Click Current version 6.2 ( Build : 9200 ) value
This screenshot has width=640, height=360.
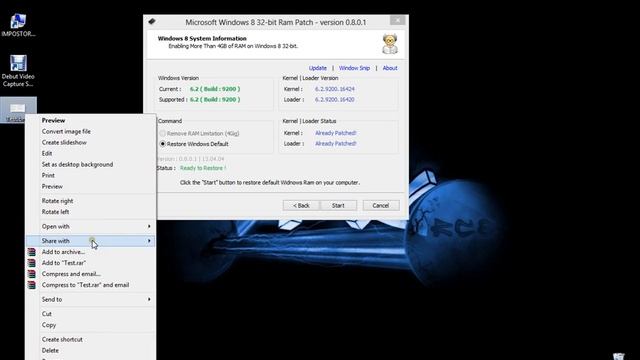click(x=215, y=89)
